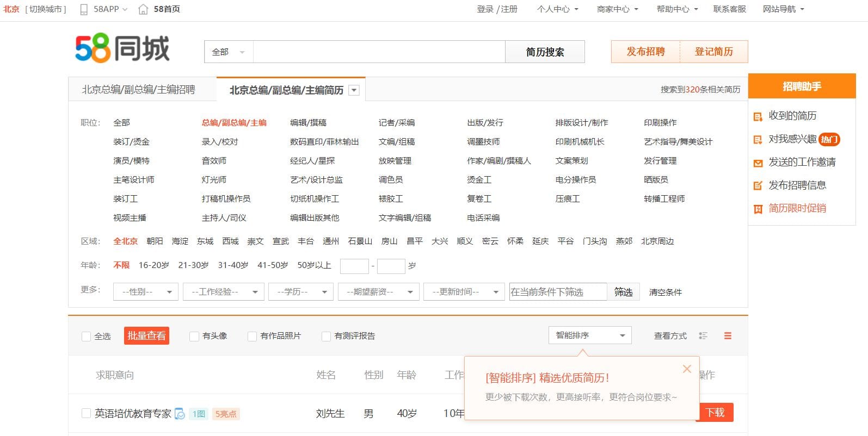This screenshot has width=868, height=436.
Task: Select the 记者/采编 position filter
Action: pos(397,123)
